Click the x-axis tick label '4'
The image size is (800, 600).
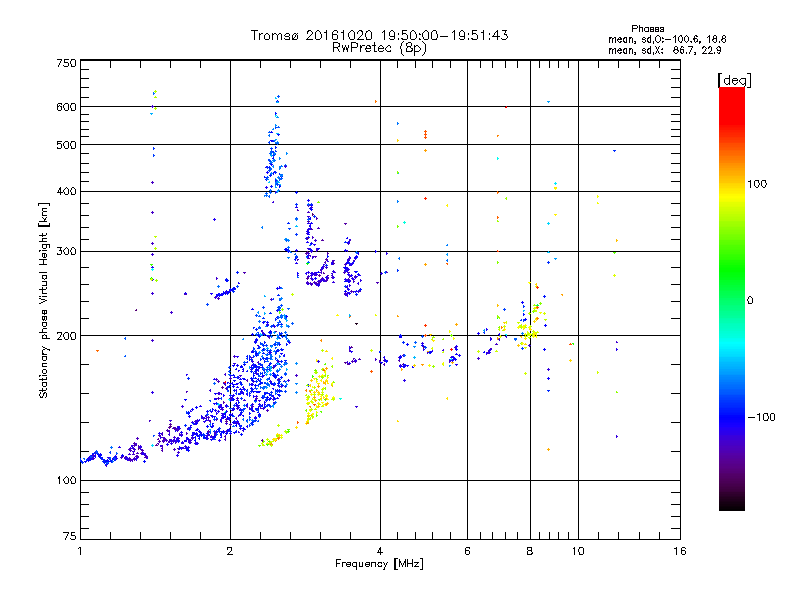tap(380, 551)
